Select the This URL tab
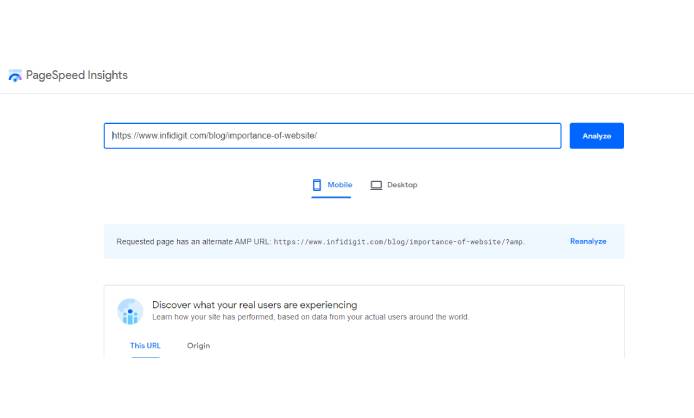Image resolution: width=694 pixels, height=418 pixels. click(145, 346)
